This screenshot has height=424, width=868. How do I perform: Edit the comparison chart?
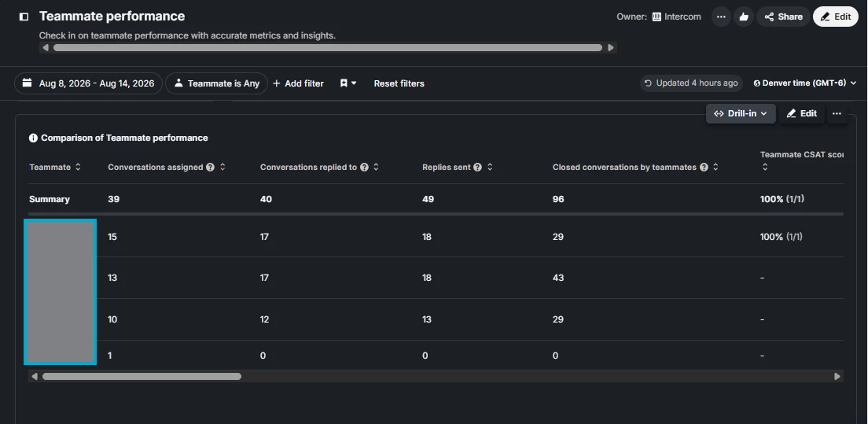pyautogui.click(x=802, y=113)
